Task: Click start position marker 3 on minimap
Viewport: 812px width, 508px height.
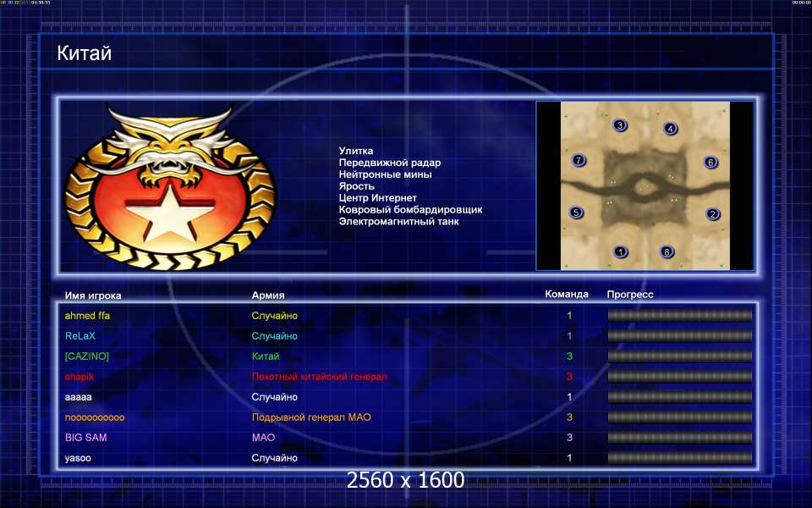Action: (619, 125)
